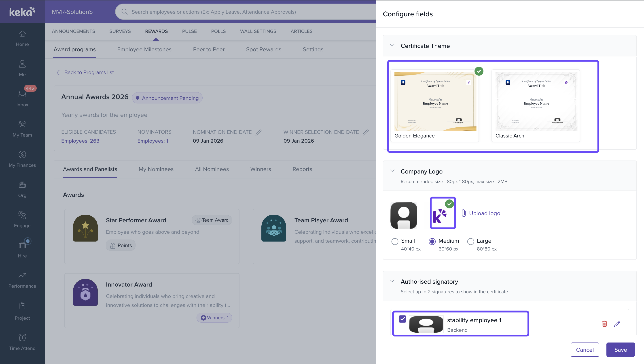Click the Upload logo paperclip icon
Image resolution: width=644 pixels, height=364 pixels.
point(464,213)
